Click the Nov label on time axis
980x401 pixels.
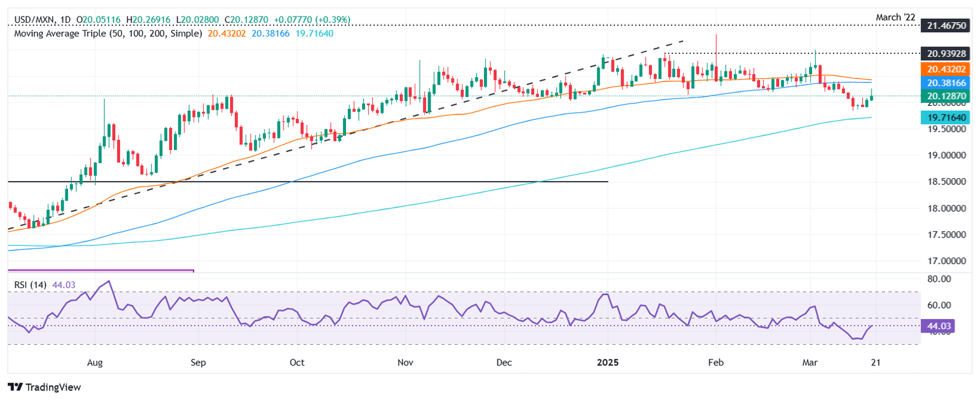405,362
